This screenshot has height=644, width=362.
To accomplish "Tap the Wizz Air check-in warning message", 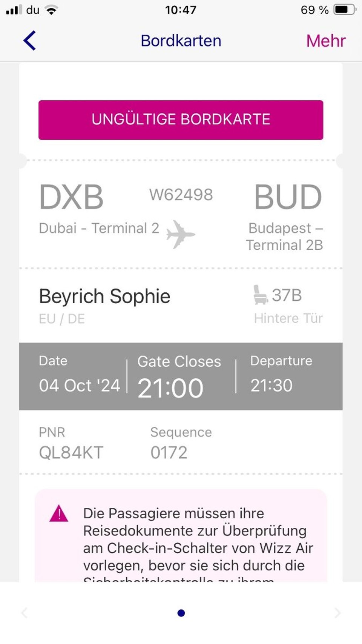I will (x=198, y=539).
